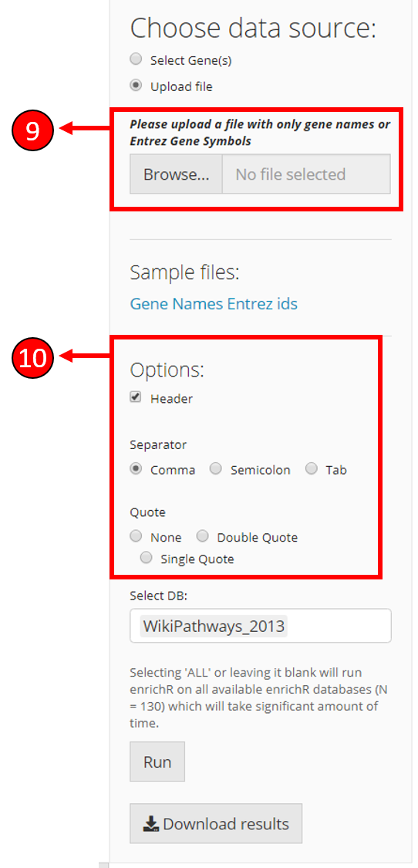
Task: Click the Download results button
Action: (x=216, y=824)
